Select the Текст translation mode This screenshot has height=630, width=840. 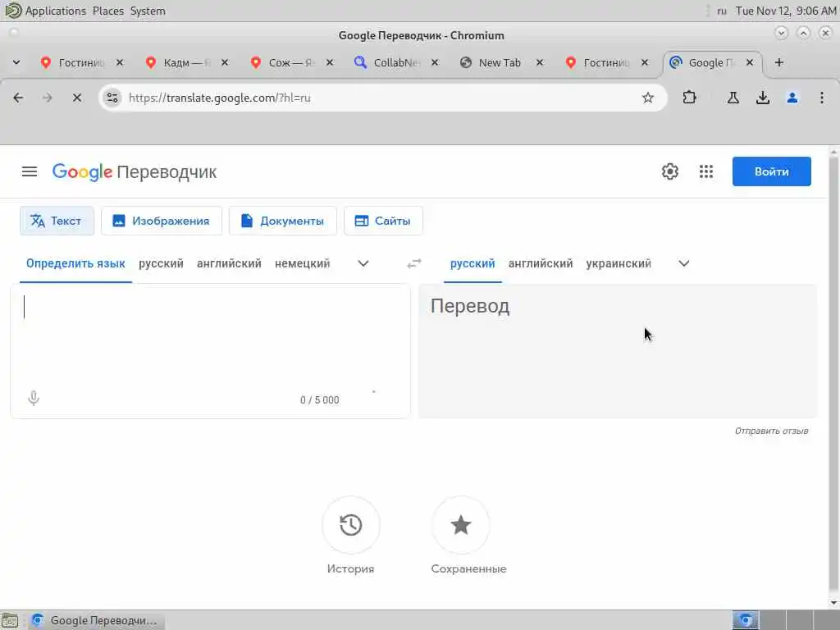pos(57,221)
